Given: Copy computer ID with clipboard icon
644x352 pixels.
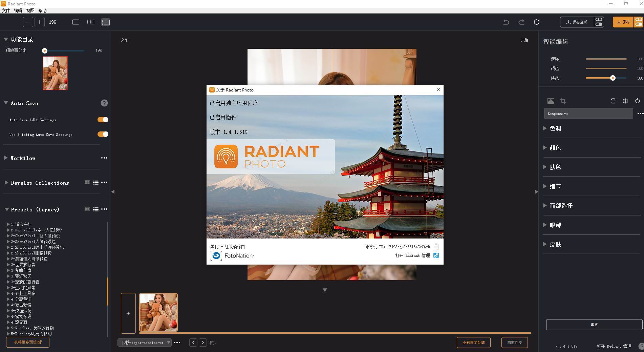Looking at the screenshot, I should coord(436,247).
